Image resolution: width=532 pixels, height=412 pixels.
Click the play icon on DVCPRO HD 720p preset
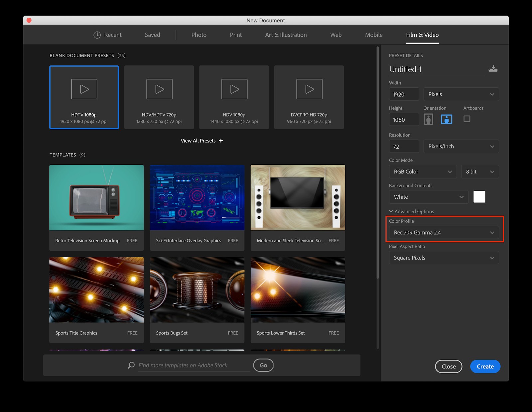click(x=309, y=89)
